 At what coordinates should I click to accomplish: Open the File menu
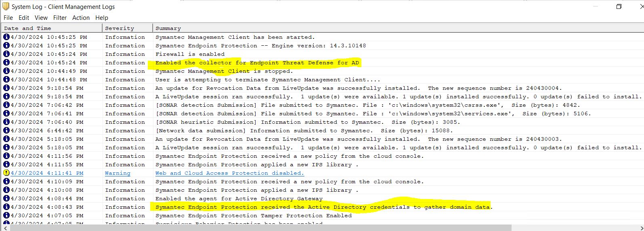(x=8, y=18)
